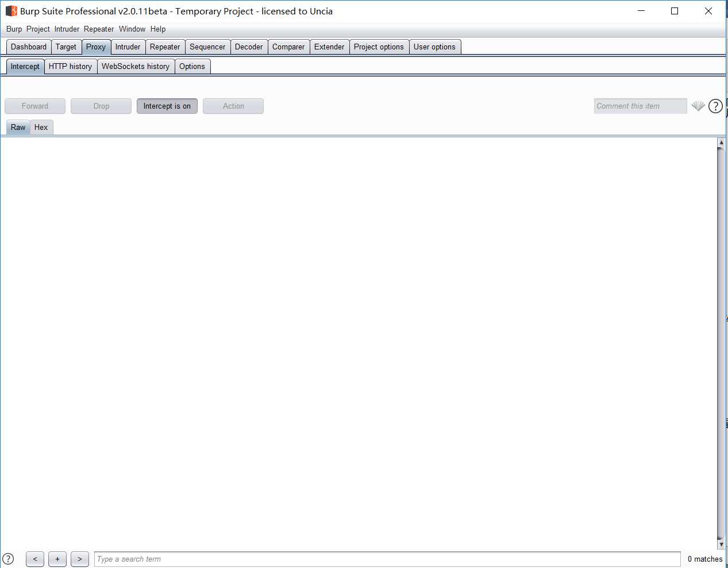
Task: Close the Burp Suite window
Action: pos(708,11)
